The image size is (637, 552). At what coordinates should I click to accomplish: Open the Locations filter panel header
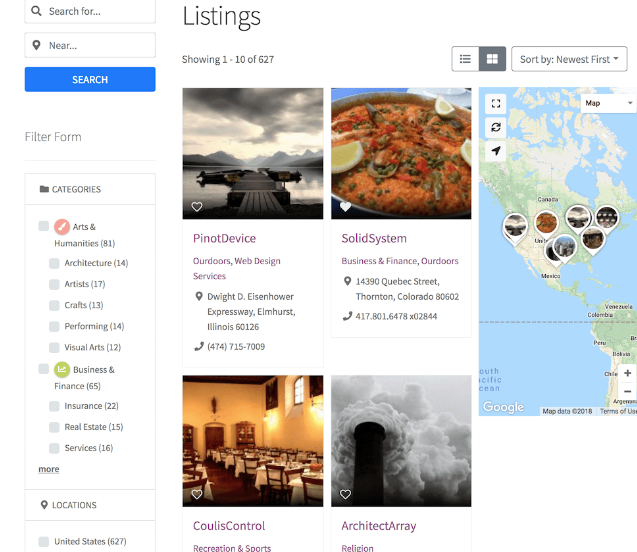coord(90,505)
